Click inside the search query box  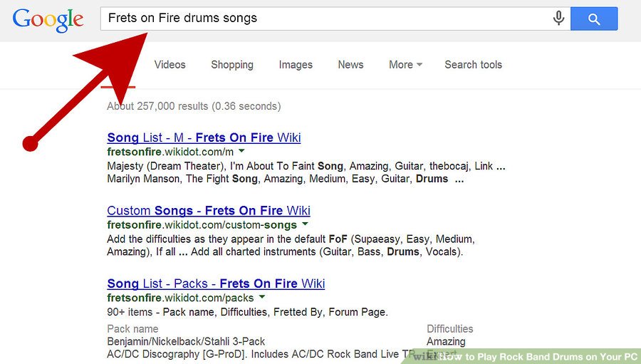click(328, 19)
